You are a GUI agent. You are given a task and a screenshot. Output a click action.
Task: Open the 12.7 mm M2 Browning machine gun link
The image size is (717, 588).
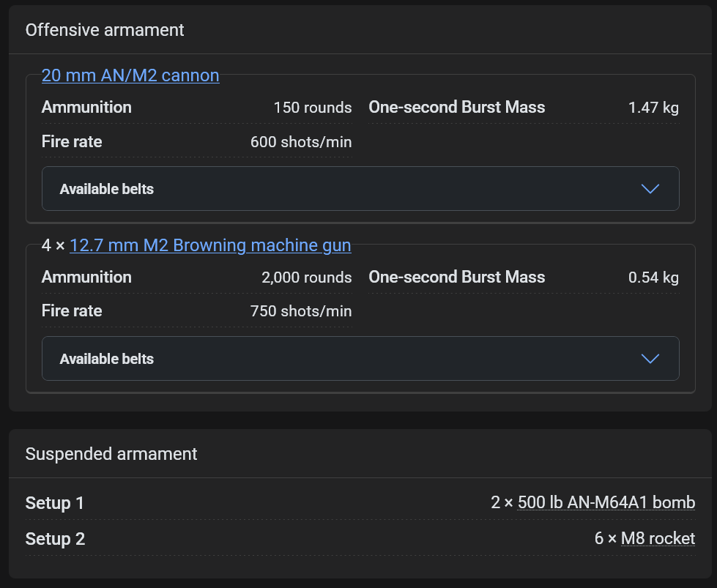210,245
